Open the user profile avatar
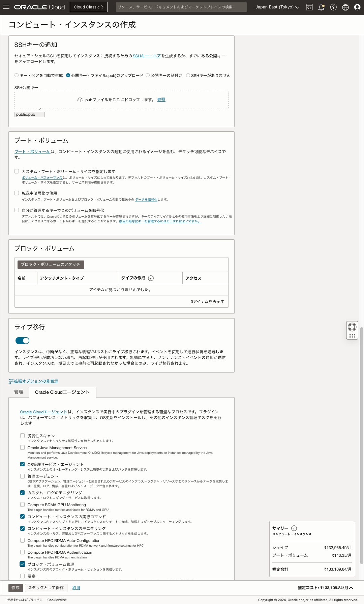This screenshot has width=364, height=604. click(357, 7)
